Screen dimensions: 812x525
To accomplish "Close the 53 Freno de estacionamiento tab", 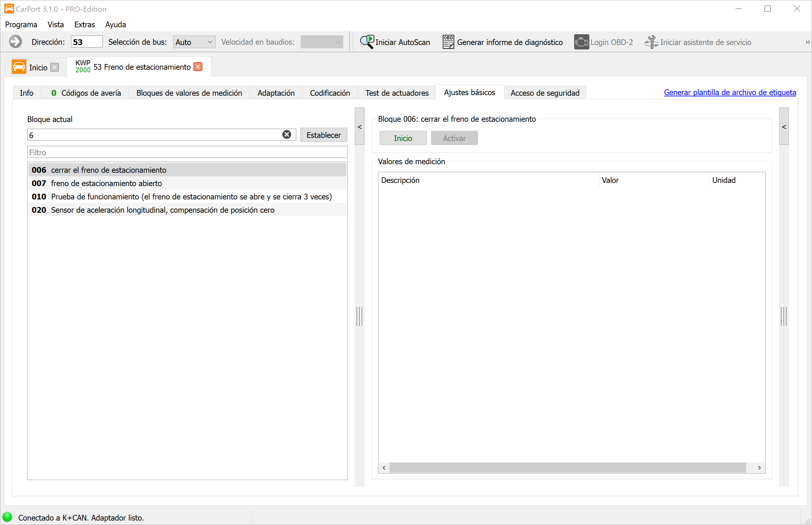I will pos(198,67).
